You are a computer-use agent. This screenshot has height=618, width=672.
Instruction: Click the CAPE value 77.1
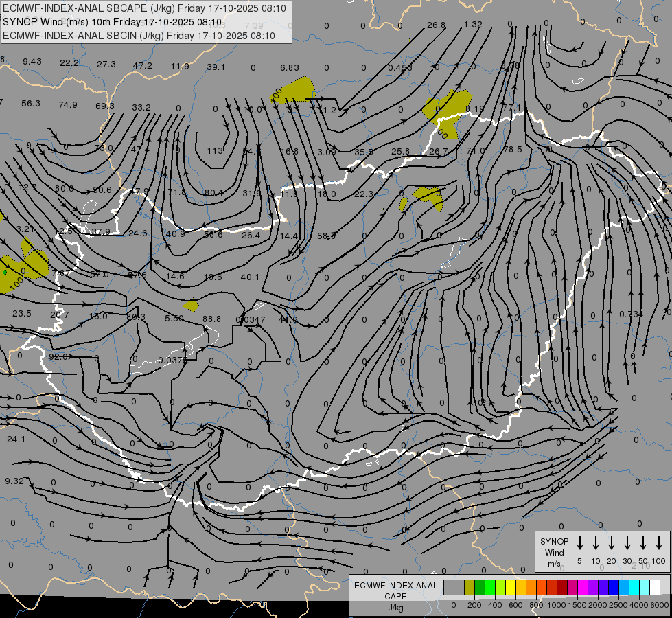coord(511,107)
